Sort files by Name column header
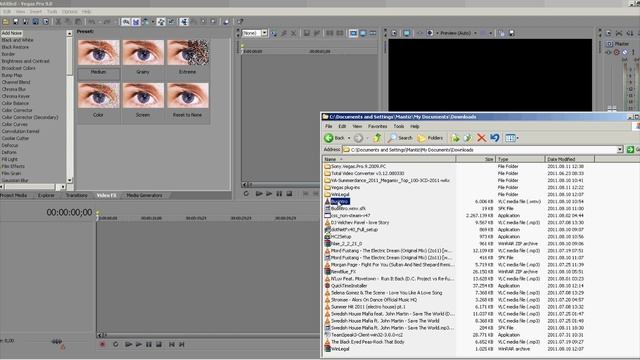 pos(389,159)
